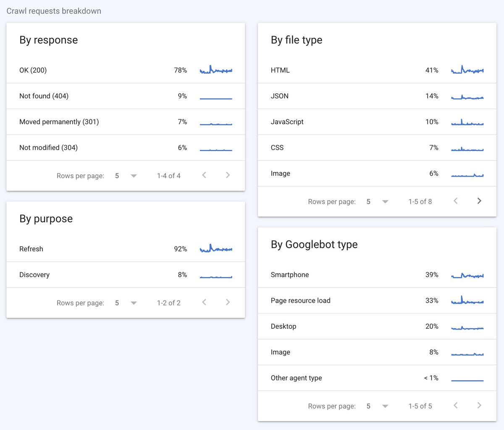Click the Page resource load sparkline
Screen dimensions: 504x430
(467, 300)
